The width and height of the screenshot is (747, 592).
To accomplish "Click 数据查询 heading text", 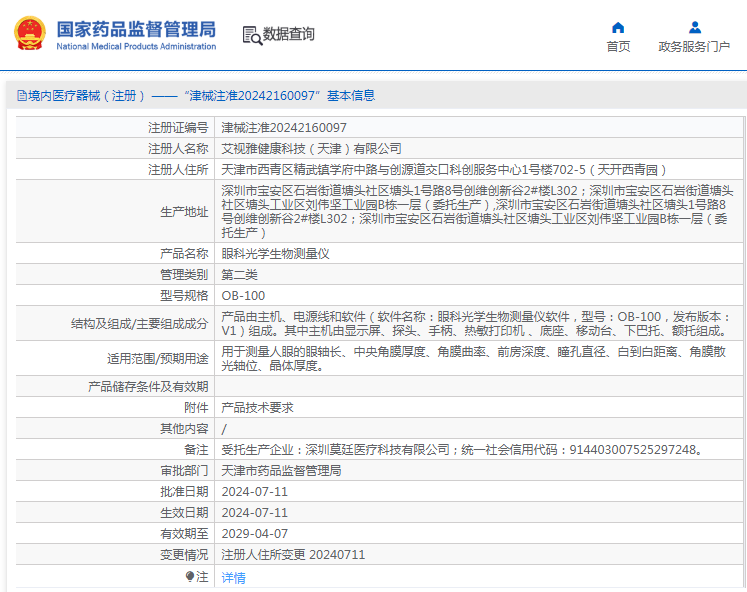I will point(289,34).
